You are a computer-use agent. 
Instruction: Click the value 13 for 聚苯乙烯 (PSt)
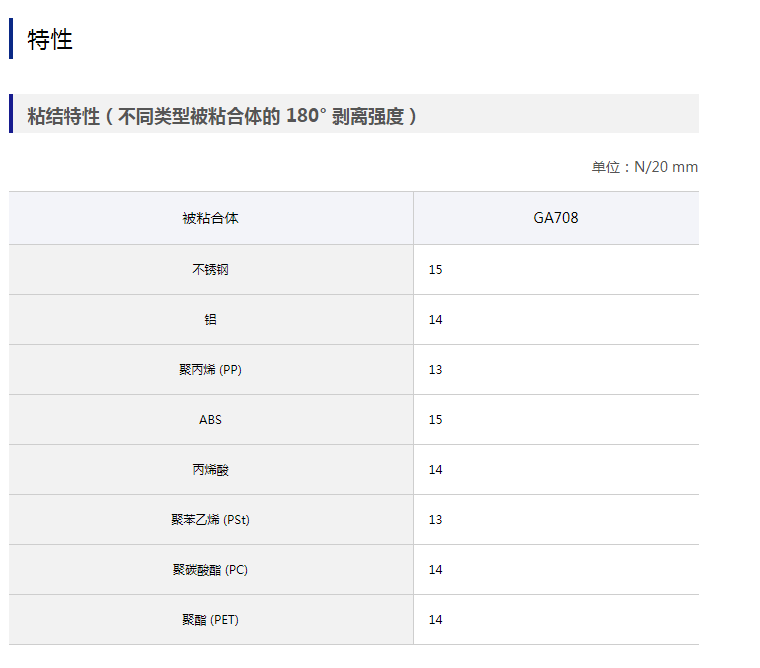pyautogui.click(x=435, y=520)
